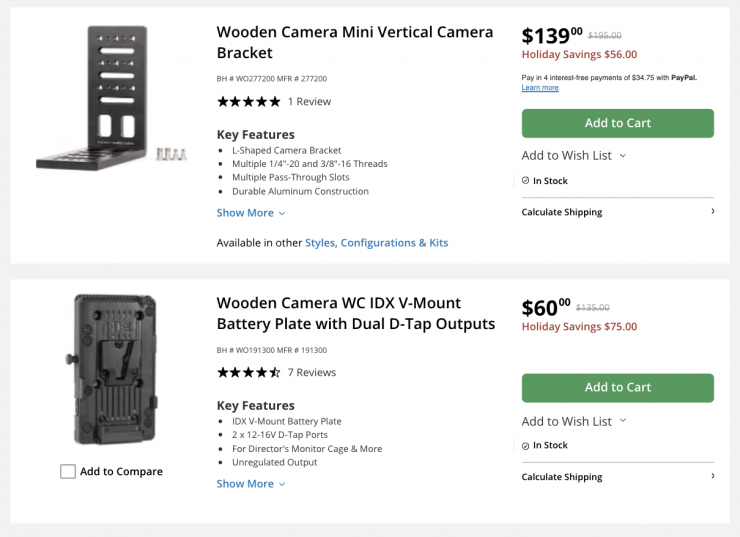The width and height of the screenshot is (740, 537).
Task: Expand Calculate Shipping arrow for camera bracket
Action: [712, 212]
